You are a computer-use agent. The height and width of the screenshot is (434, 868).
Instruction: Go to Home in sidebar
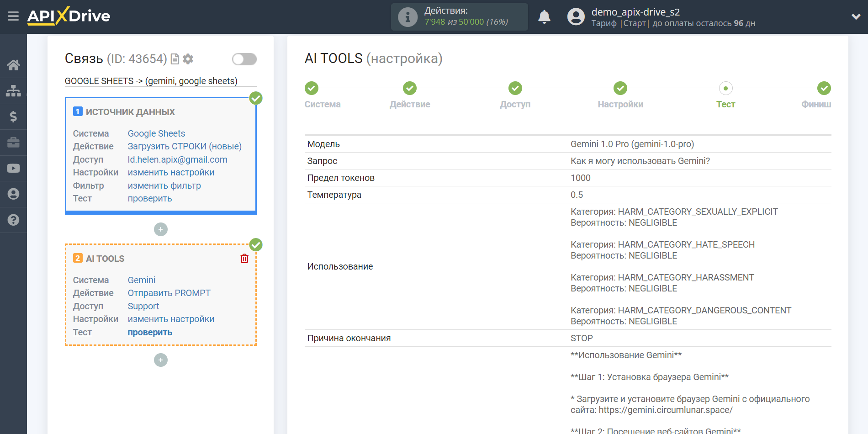(13, 65)
